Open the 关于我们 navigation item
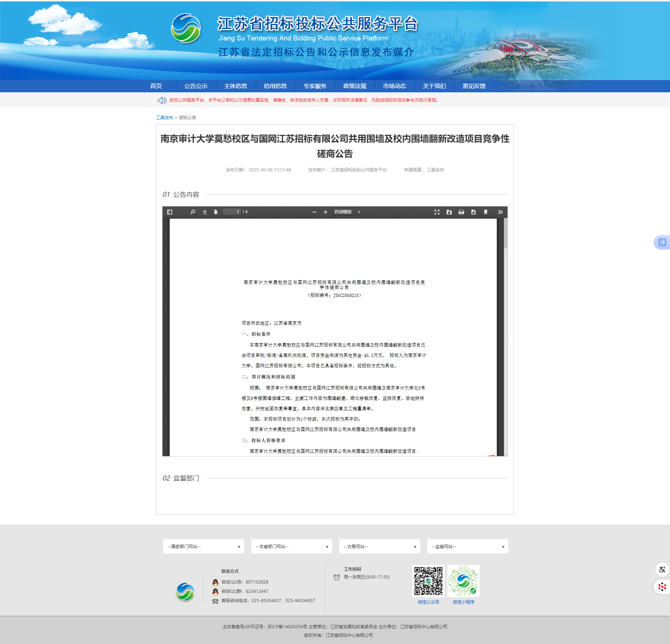Screen dimensions: 670x644 coord(434,86)
